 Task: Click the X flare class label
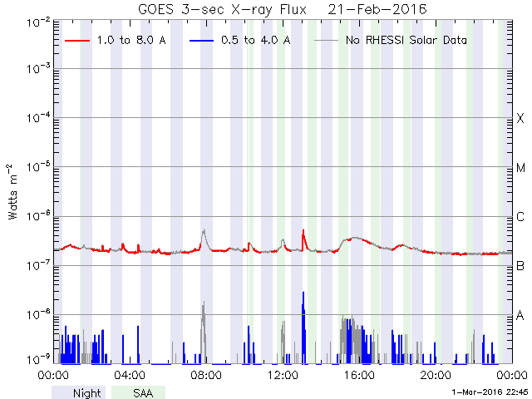[520, 119]
